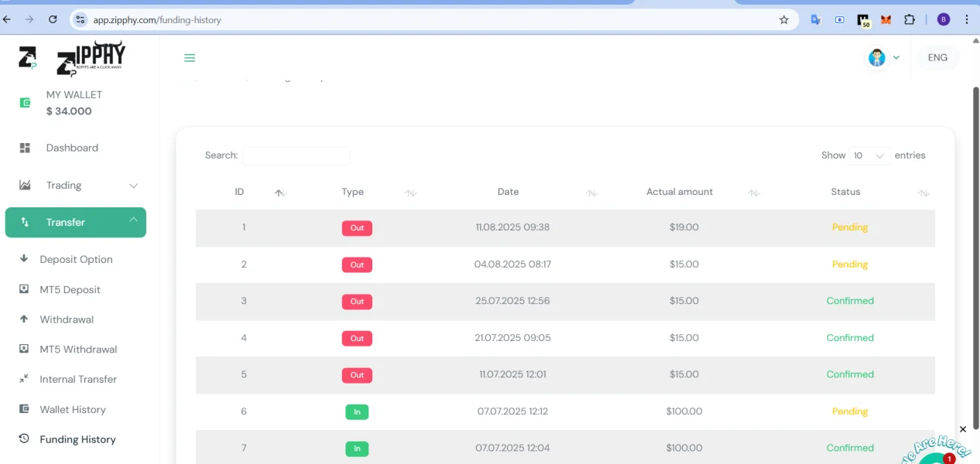
Task: Open the Show entries dropdown
Action: tap(869, 156)
